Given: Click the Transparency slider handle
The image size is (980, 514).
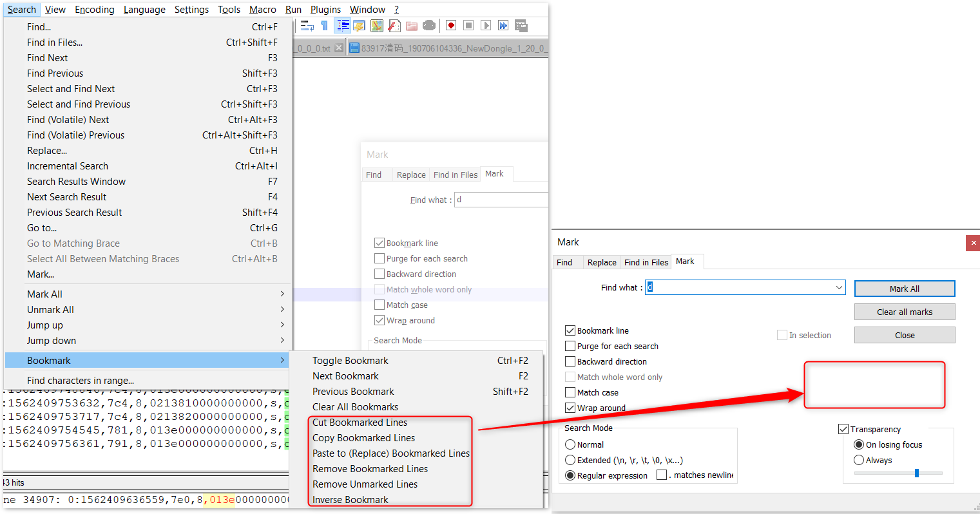Looking at the screenshot, I should [x=917, y=473].
